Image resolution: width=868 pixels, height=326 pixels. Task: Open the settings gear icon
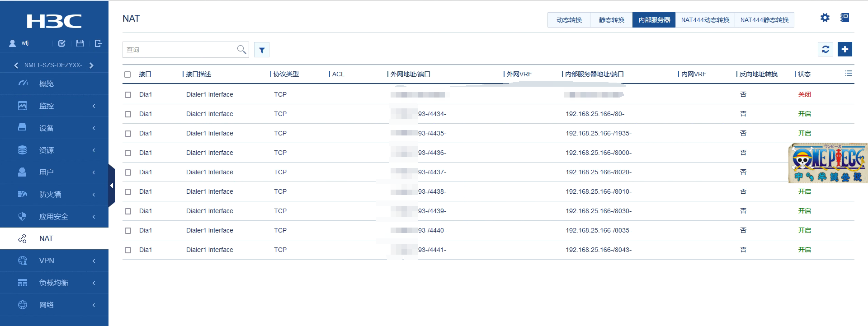coord(825,18)
